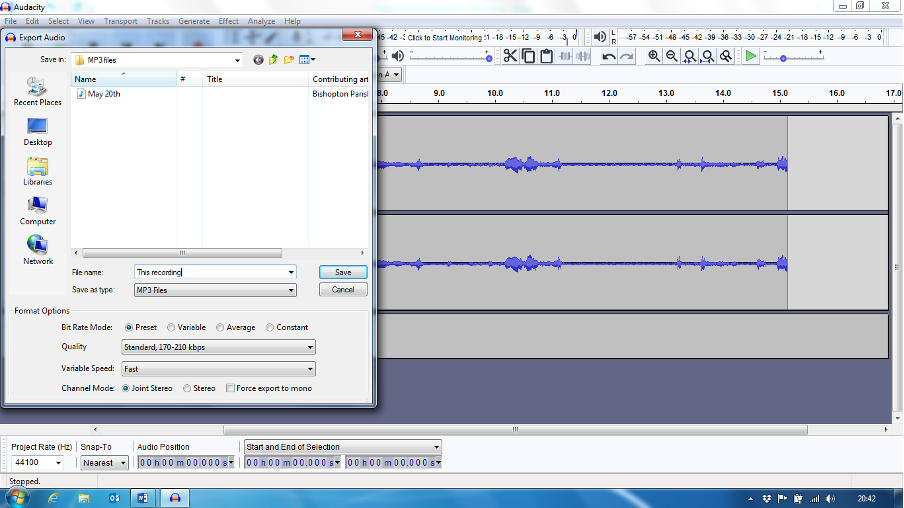
Task: Click the Cut scissors icon in Audacity toolbar
Action: [510, 56]
